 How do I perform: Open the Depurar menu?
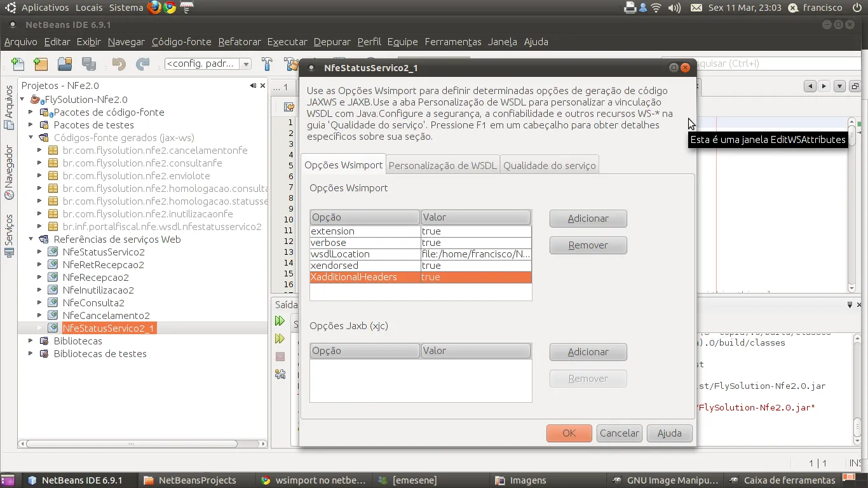332,42
